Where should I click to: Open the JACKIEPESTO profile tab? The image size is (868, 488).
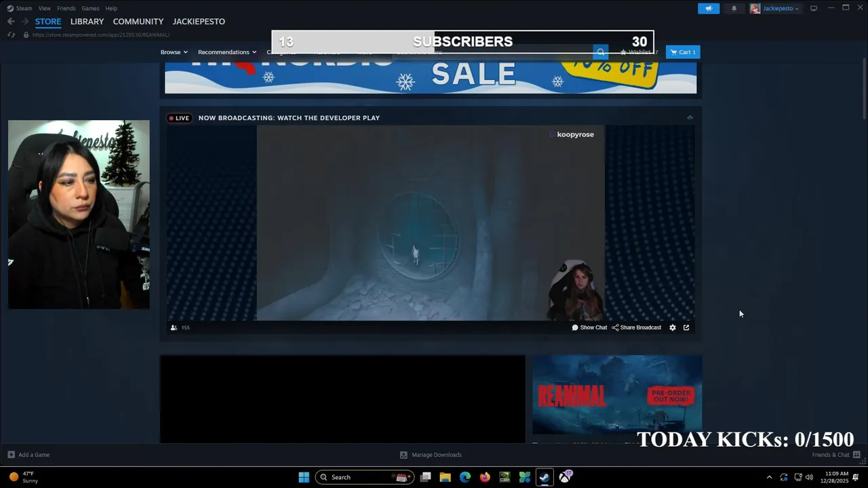click(x=199, y=22)
